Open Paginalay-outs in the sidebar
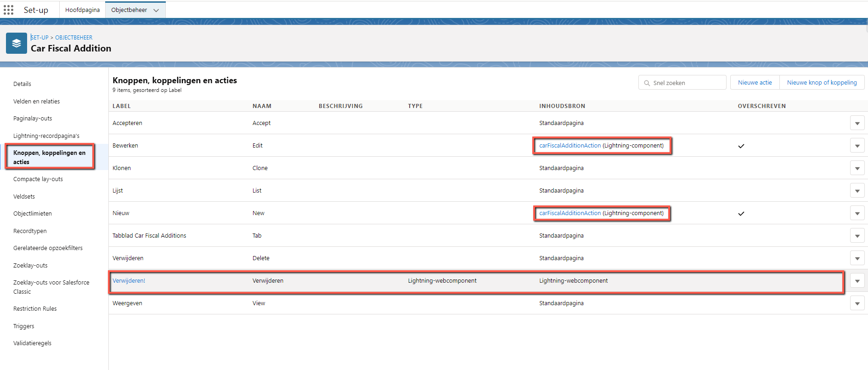 33,118
